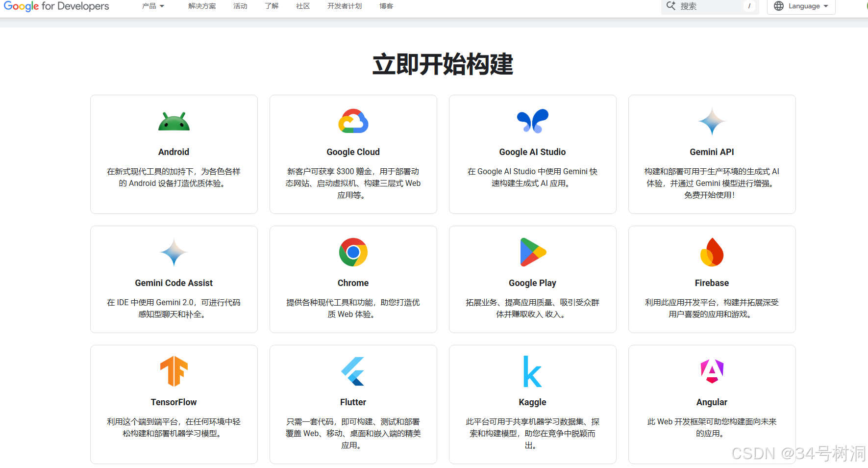This screenshot has height=468, width=868.
Task: Expand the 产品 dropdown menu
Action: (153, 6)
